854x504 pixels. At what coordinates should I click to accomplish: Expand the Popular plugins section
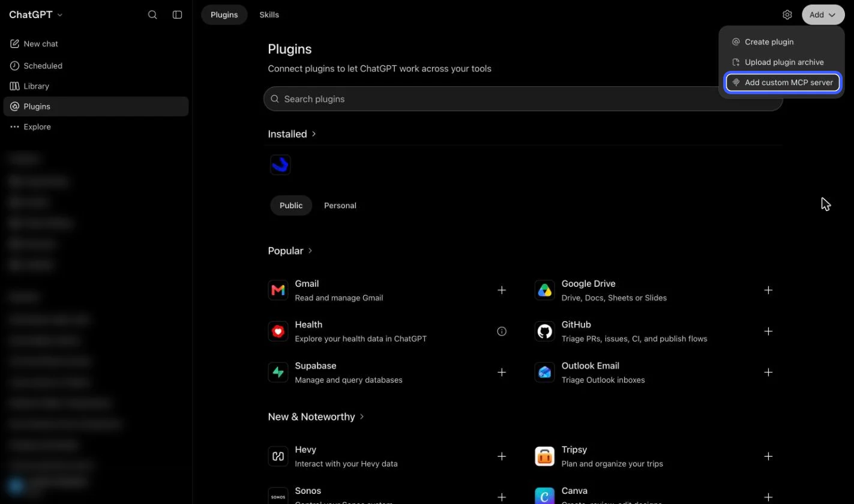(x=290, y=251)
